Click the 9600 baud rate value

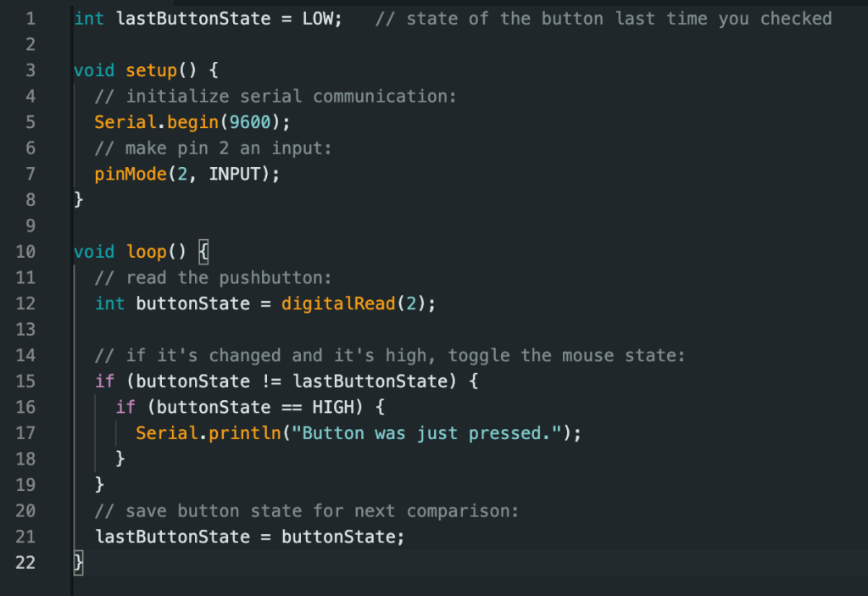[x=250, y=122]
